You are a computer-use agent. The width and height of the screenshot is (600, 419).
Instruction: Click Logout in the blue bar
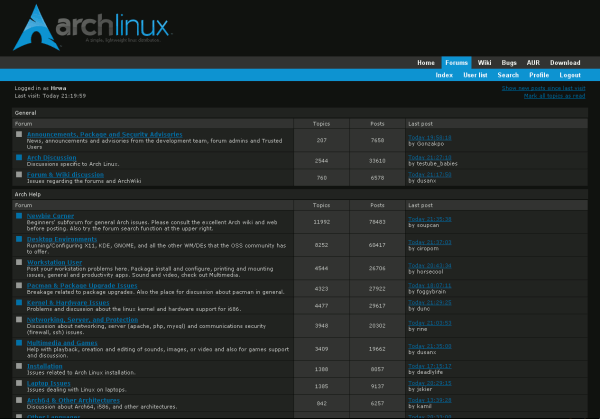point(570,75)
